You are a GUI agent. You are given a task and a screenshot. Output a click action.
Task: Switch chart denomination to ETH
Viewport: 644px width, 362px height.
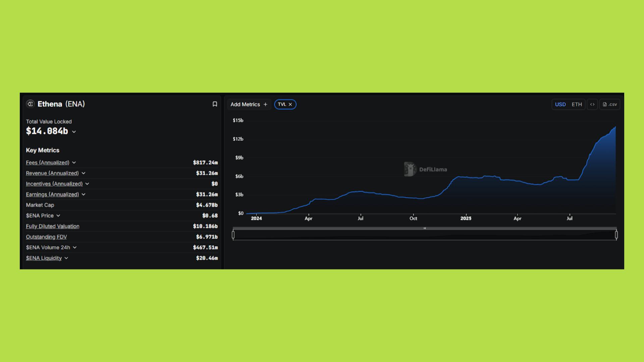[577, 104]
